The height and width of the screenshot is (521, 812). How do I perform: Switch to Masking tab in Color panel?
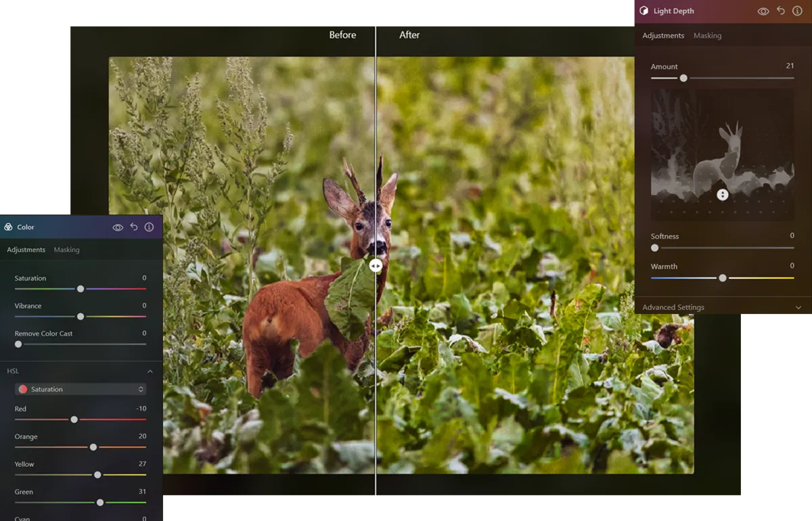[66, 250]
